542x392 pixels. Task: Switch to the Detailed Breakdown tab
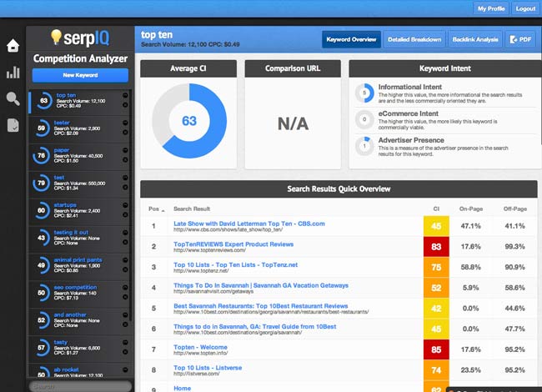coord(414,39)
